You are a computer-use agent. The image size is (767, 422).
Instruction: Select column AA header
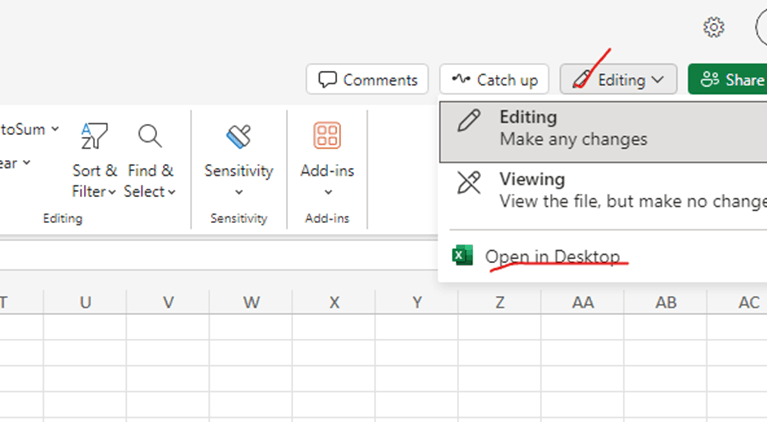583,302
